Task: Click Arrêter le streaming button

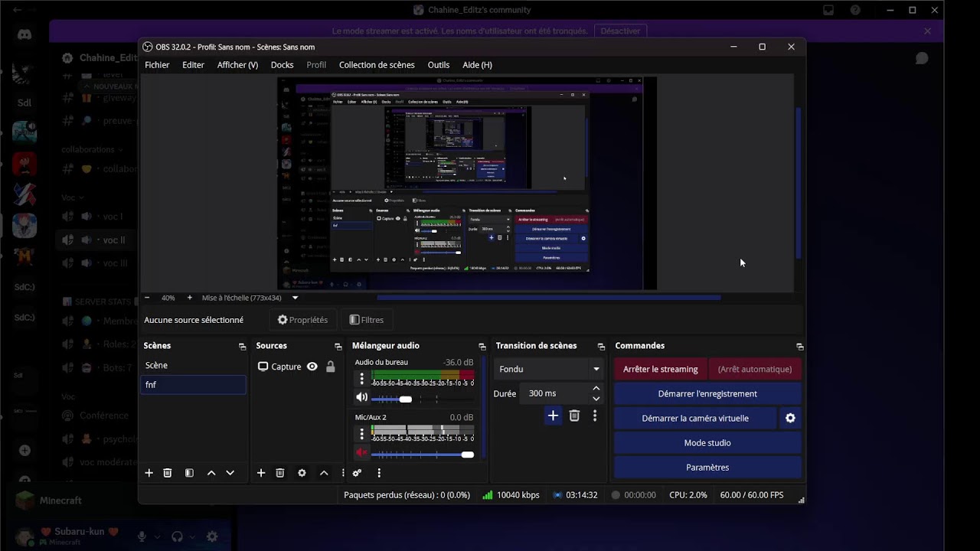Action: pos(661,369)
